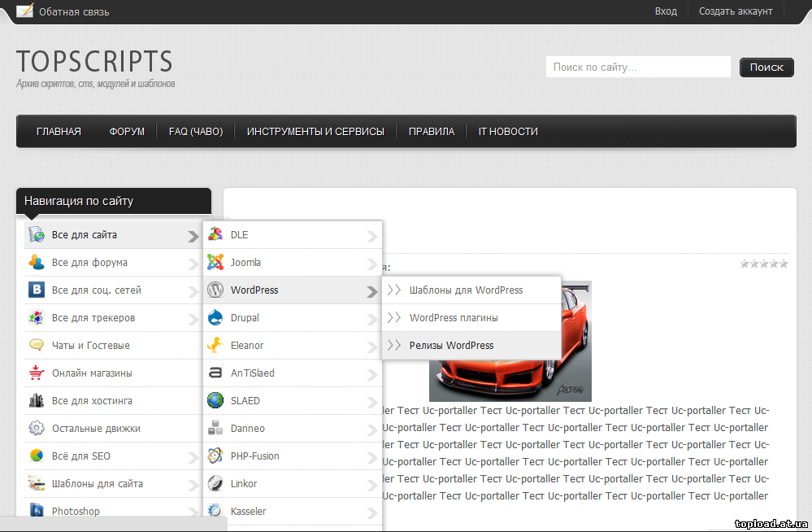Click the AnTiSlaed text in submenu
Viewport: 812px width, 532px height.
[x=252, y=373]
